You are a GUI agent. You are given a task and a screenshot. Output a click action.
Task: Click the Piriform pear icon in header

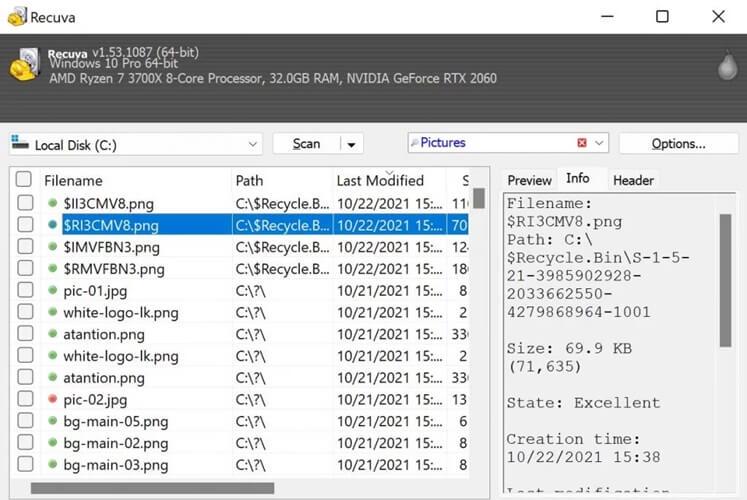[727, 65]
